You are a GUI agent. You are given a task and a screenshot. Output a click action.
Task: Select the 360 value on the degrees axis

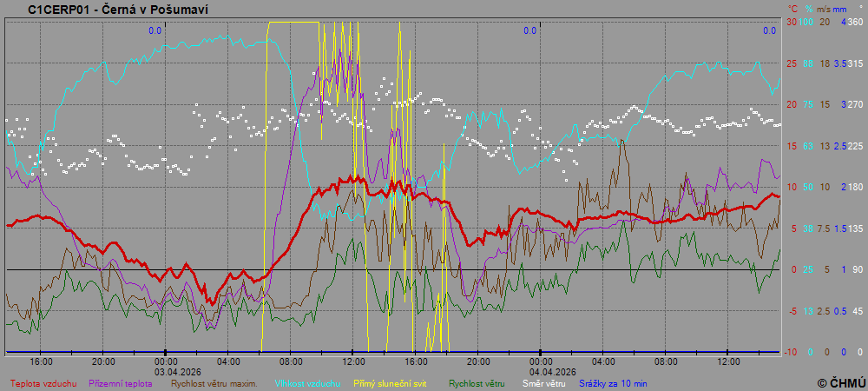[855, 22]
